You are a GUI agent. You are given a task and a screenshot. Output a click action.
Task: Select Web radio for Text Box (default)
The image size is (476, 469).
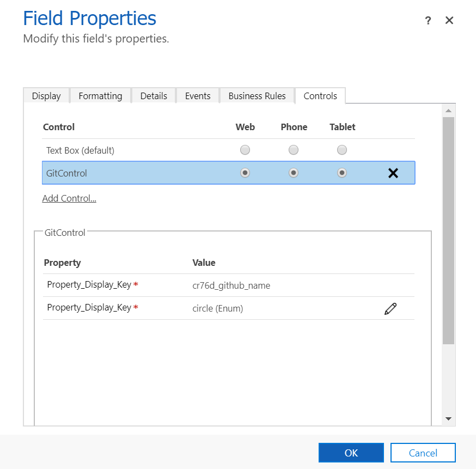click(x=245, y=150)
